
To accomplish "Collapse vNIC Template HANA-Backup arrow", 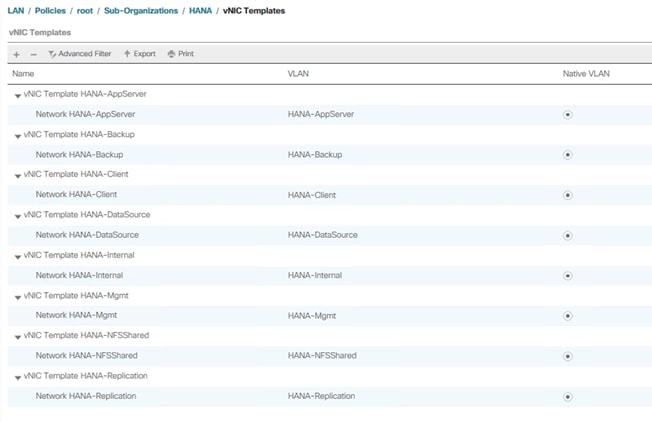I will coord(17,136).
